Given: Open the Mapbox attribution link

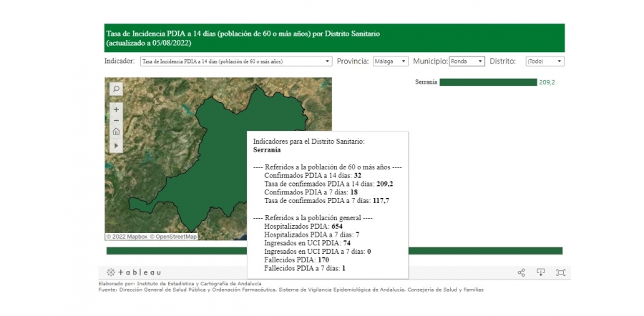Looking at the screenshot, I should (129, 237).
